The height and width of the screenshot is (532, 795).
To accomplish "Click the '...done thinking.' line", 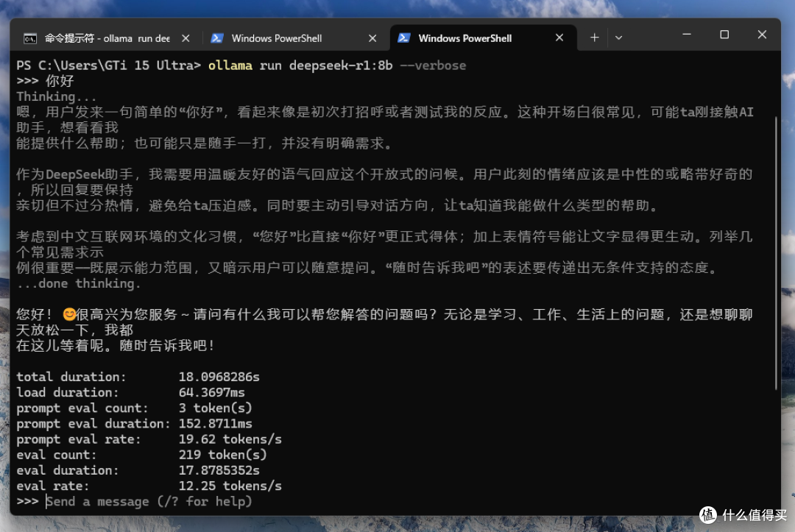I will click(79, 283).
